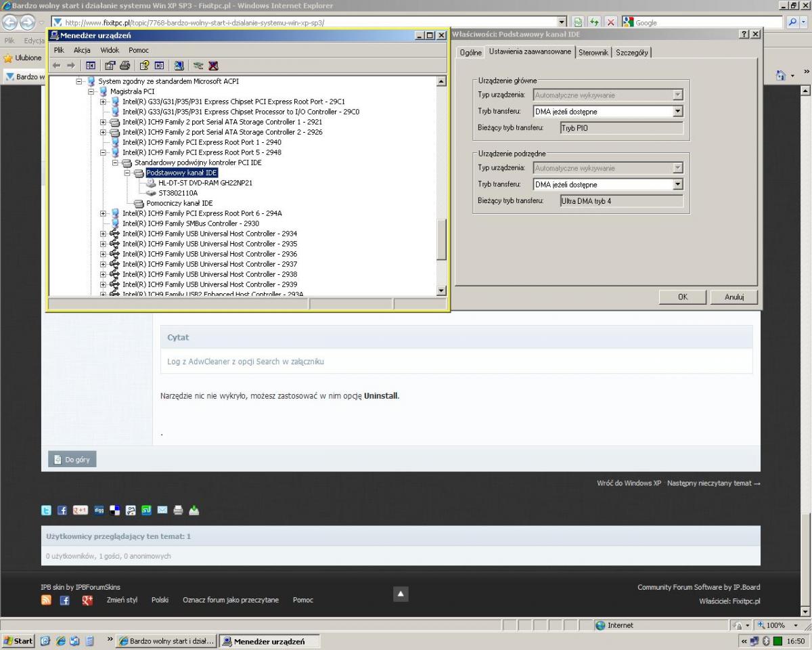Click the Zmień styl footer link
This screenshot has width=812, height=650.
pyautogui.click(x=122, y=600)
